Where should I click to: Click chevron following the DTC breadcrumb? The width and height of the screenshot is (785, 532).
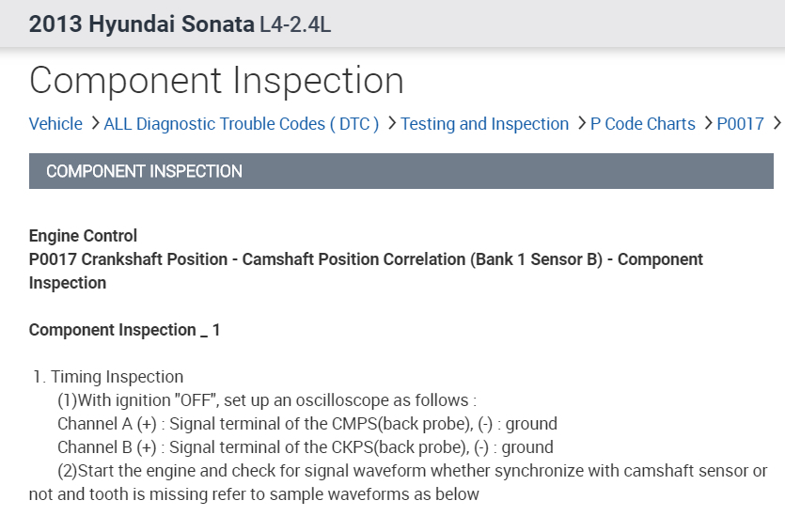coord(390,124)
